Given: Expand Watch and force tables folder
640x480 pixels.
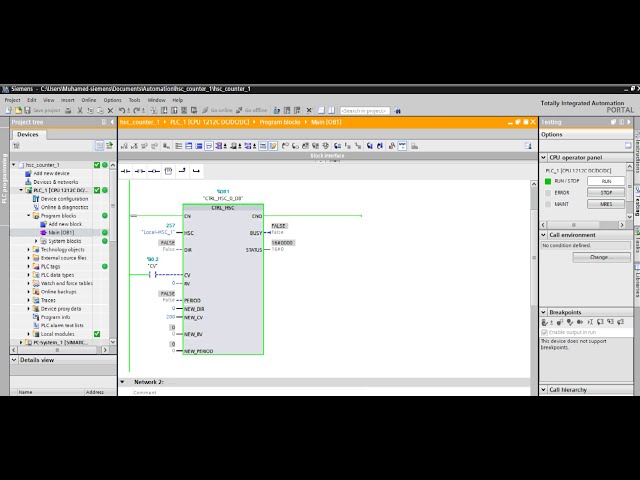Looking at the screenshot, I should tap(29, 283).
